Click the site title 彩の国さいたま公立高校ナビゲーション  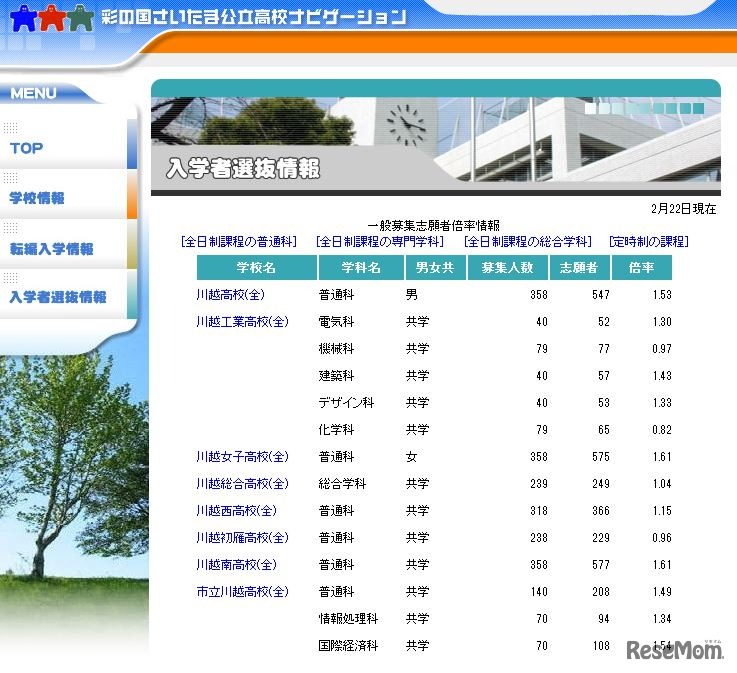254,17
